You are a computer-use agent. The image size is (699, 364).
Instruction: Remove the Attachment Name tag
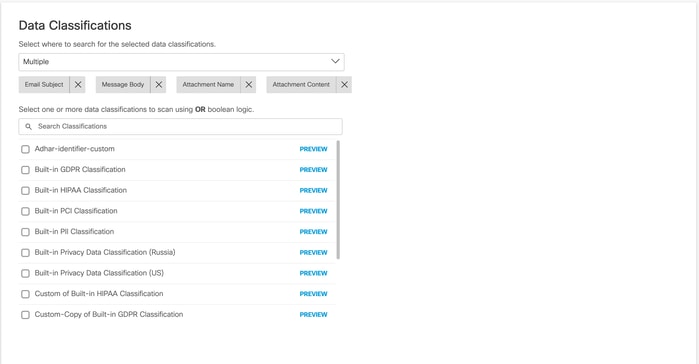249,85
